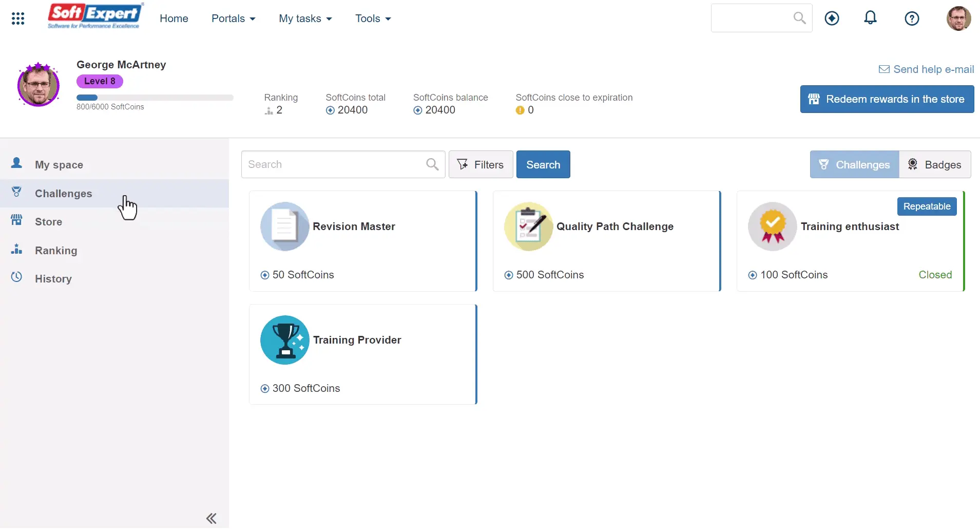Open the help question mark icon

(911, 18)
